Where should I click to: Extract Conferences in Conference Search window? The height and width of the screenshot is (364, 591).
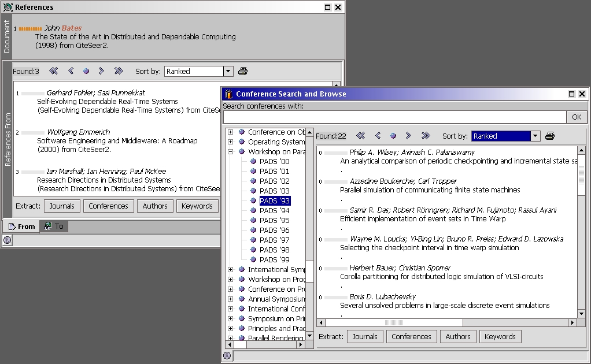pos(411,336)
